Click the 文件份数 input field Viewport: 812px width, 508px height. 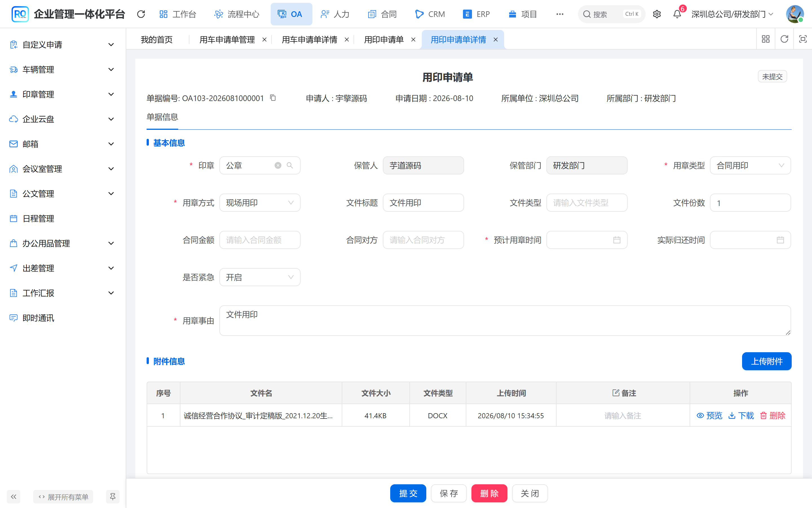click(x=750, y=203)
